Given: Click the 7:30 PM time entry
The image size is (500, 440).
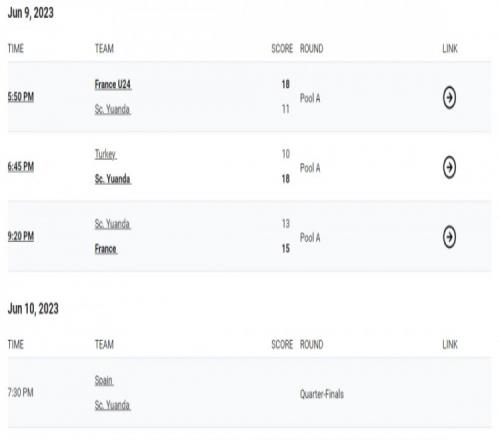Looking at the screenshot, I should point(21,392).
